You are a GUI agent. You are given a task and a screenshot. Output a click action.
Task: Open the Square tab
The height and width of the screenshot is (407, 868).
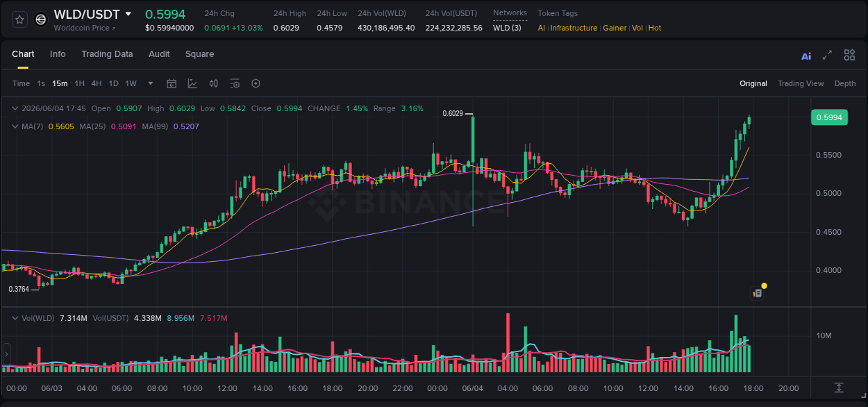tap(199, 54)
